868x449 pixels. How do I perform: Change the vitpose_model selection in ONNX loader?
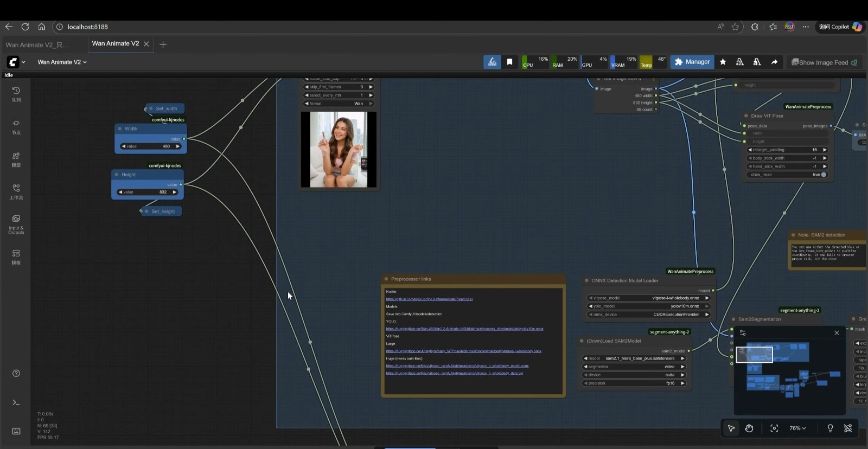click(x=648, y=298)
